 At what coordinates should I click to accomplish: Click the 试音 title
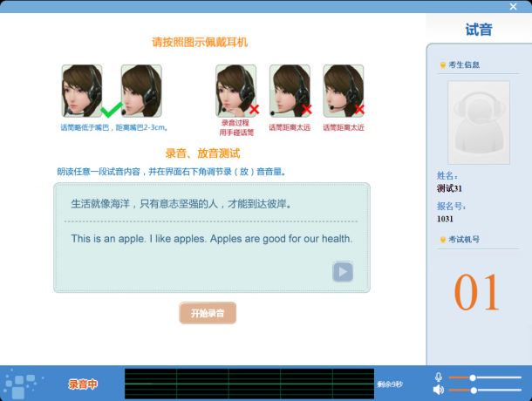tap(479, 30)
